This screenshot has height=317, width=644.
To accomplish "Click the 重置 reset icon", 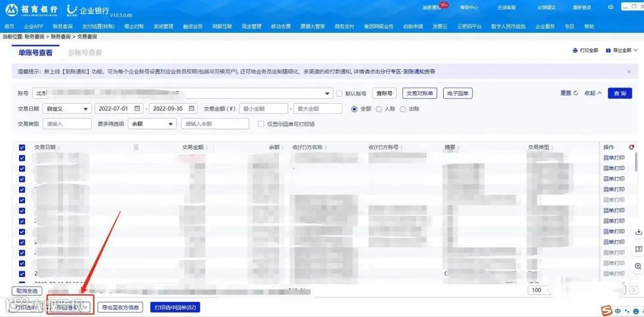I will click(576, 93).
